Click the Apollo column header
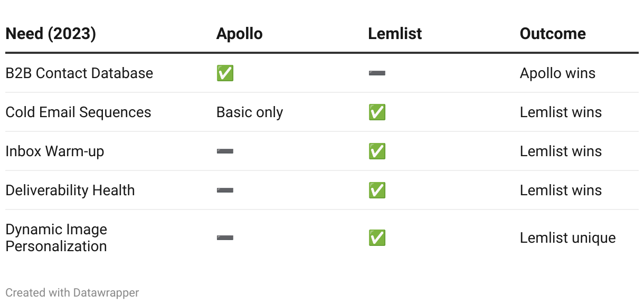 (x=239, y=34)
